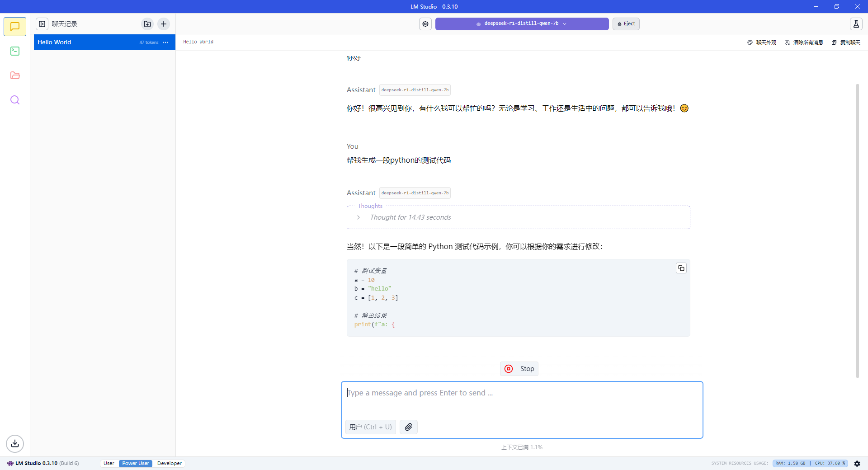This screenshot has width=868, height=470.
Task: Switch to User mode
Action: pyautogui.click(x=108, y=463)
